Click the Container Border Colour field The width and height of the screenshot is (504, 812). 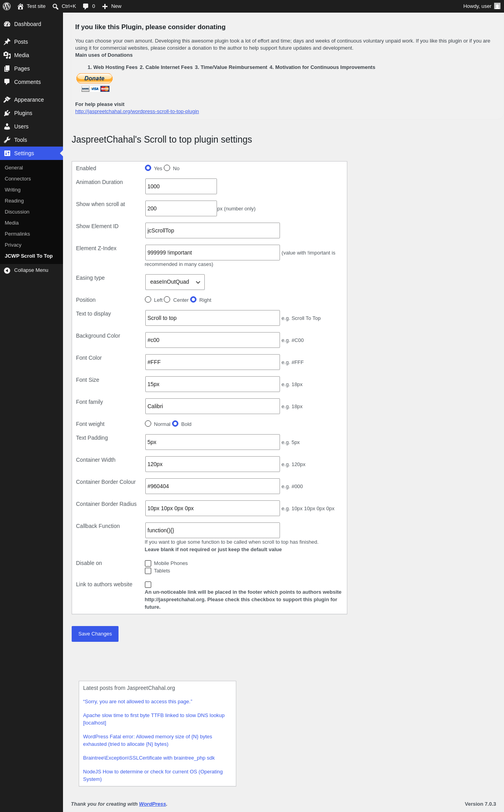[x=213, y=486]
